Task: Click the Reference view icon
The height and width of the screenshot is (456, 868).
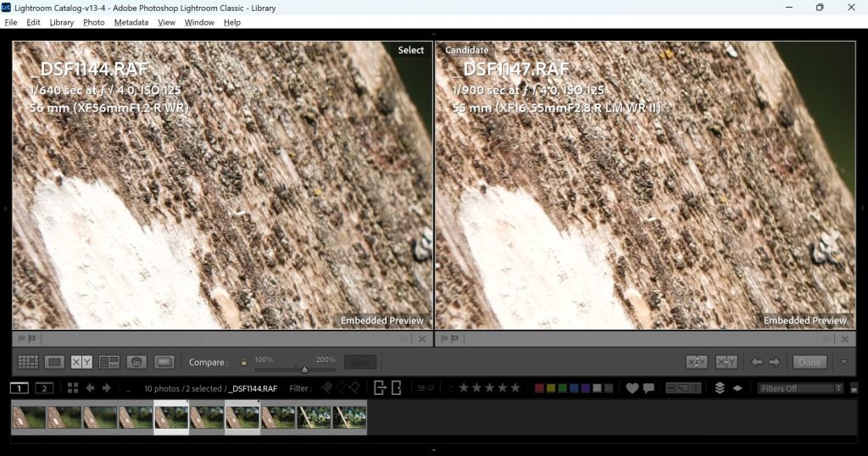Action: pyautogui.click(x=164, y=362)
